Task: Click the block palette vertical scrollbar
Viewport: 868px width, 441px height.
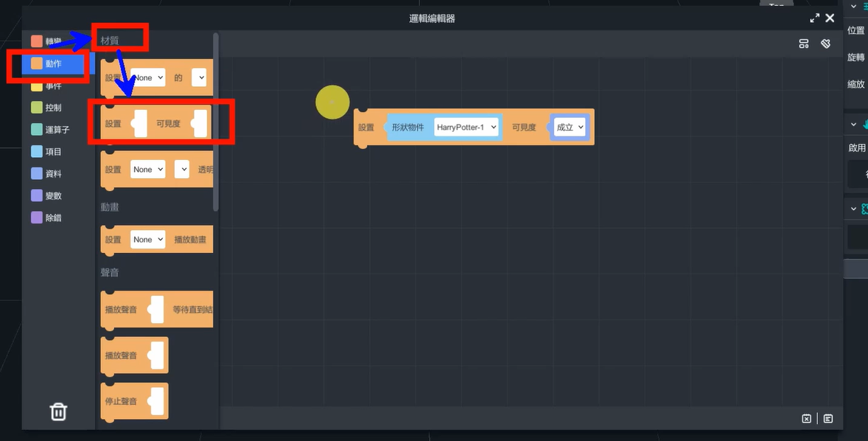Action: click(216, 122)
